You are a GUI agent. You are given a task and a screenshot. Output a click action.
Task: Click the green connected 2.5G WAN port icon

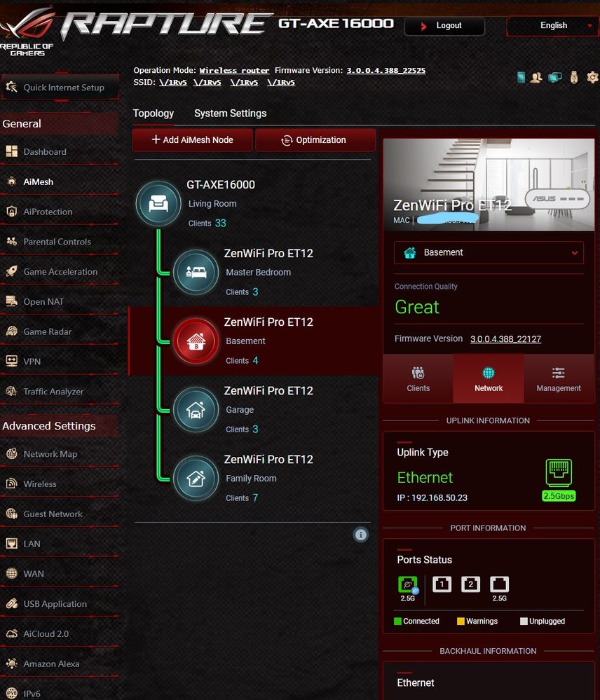407,584
